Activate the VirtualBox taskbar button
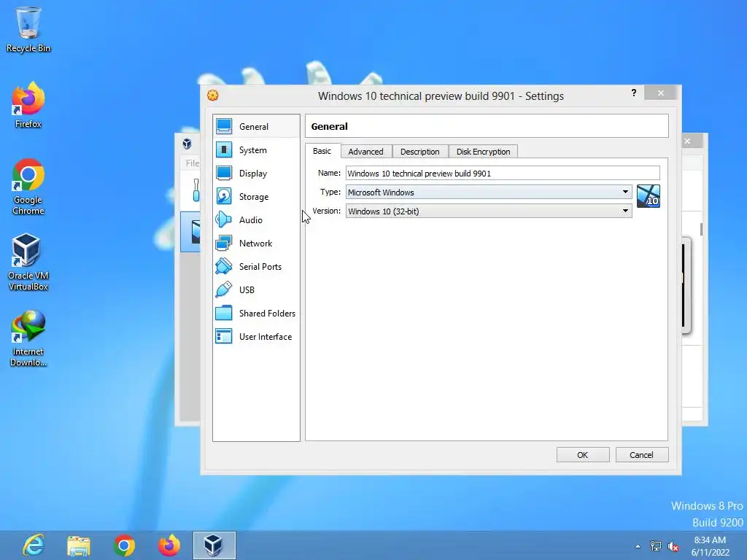This screenshot has width=747, height=560. click(x=214, y=545)
